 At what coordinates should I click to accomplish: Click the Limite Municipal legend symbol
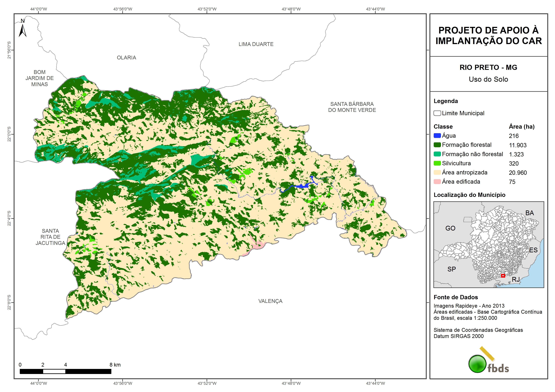437,113
